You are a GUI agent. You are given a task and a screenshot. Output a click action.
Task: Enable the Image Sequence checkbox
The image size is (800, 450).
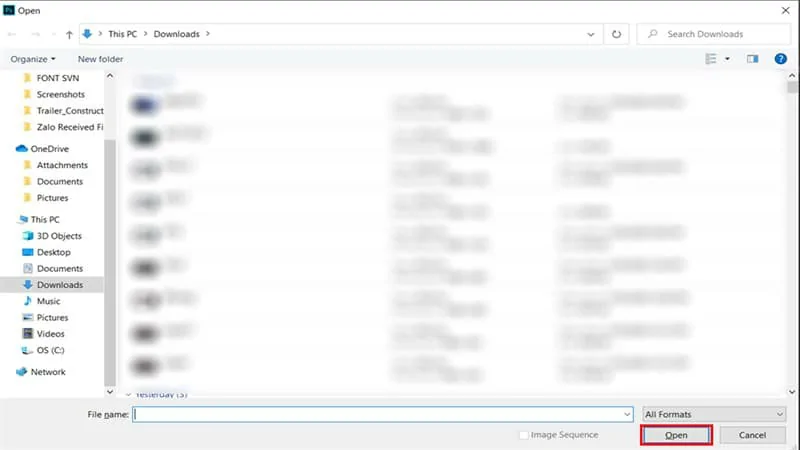(524, 435)
